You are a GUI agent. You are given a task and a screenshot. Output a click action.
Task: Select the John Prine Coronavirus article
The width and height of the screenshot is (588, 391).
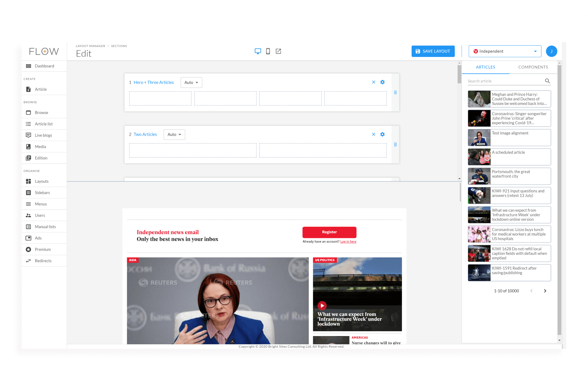coord(509,118)
